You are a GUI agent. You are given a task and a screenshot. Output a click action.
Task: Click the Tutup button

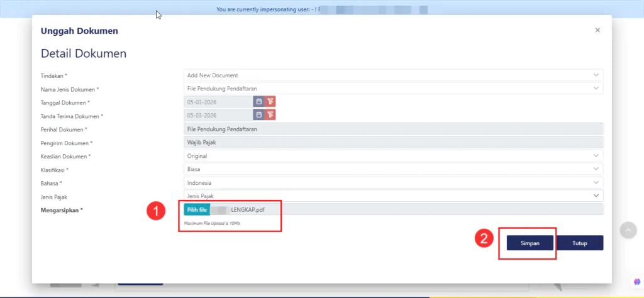(x=580, y=243)
